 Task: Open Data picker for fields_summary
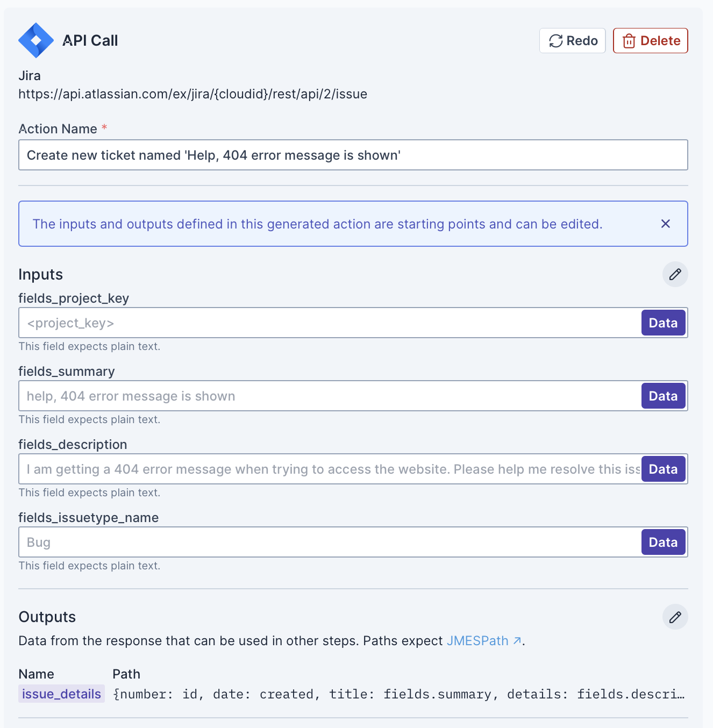pyautogui.click(x=663, y=396)
